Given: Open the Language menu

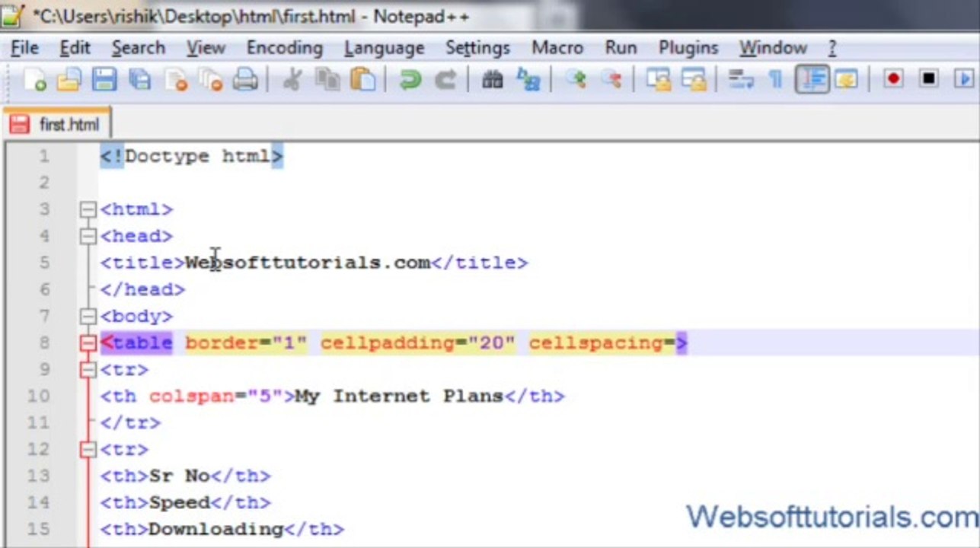Looking at the screenshot, I should [x=385, y=48].
